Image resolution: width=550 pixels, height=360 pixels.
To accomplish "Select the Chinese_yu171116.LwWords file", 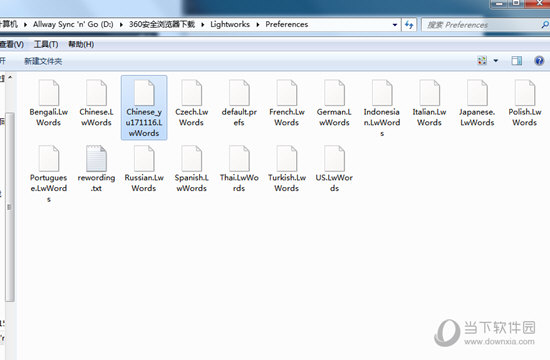I will (144, 108).
